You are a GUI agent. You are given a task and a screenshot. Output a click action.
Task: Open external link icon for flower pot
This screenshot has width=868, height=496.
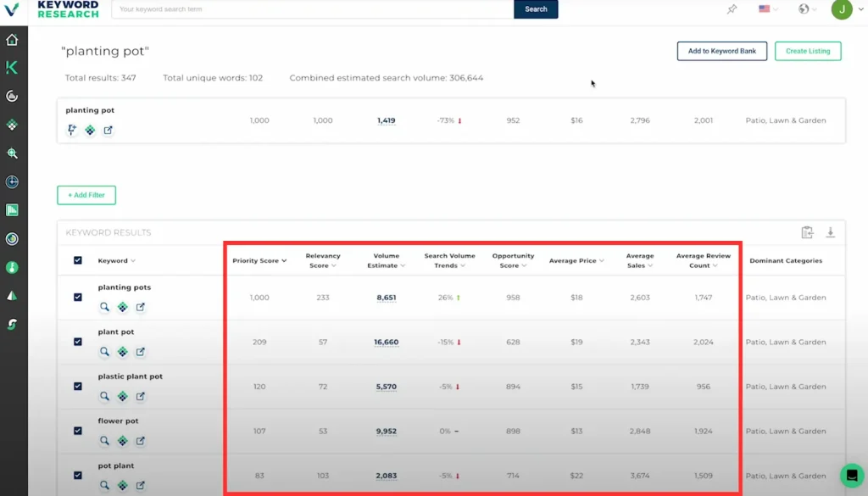141,441
